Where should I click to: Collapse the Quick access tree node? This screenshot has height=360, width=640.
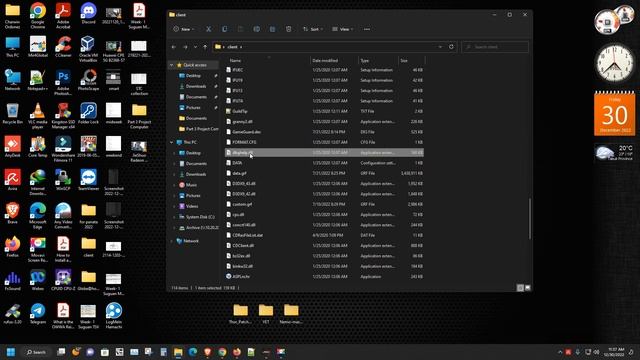click(x=172, y=65)
